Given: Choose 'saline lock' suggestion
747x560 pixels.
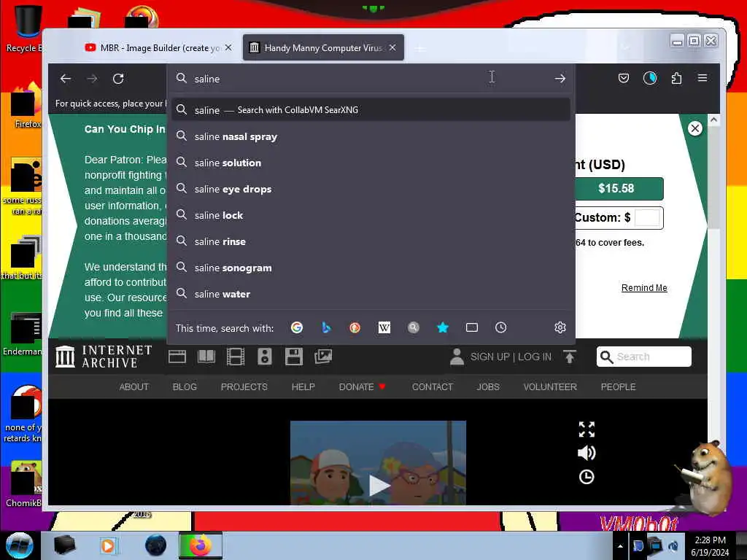Looking at the screenshot, I should click(x=371, y=215).
